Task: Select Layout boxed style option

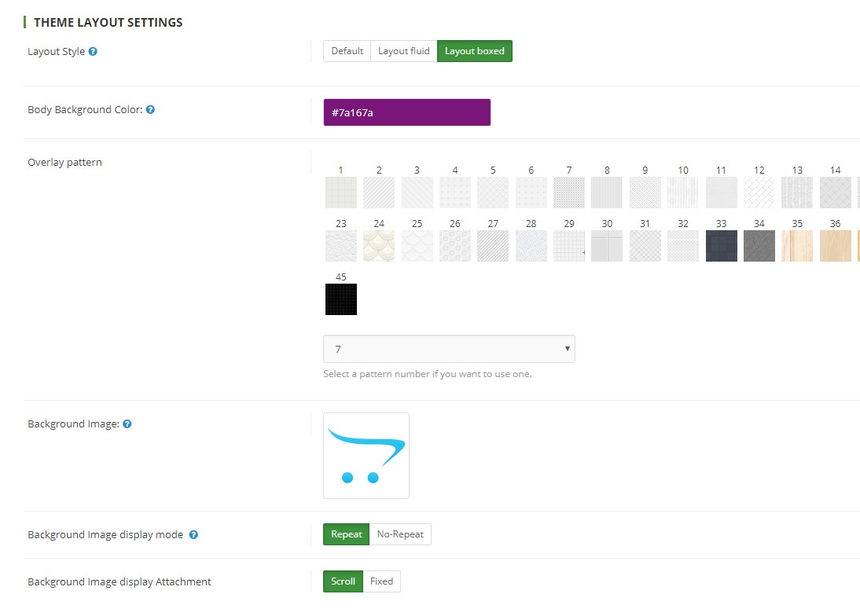Action: (x=475, y=51)
